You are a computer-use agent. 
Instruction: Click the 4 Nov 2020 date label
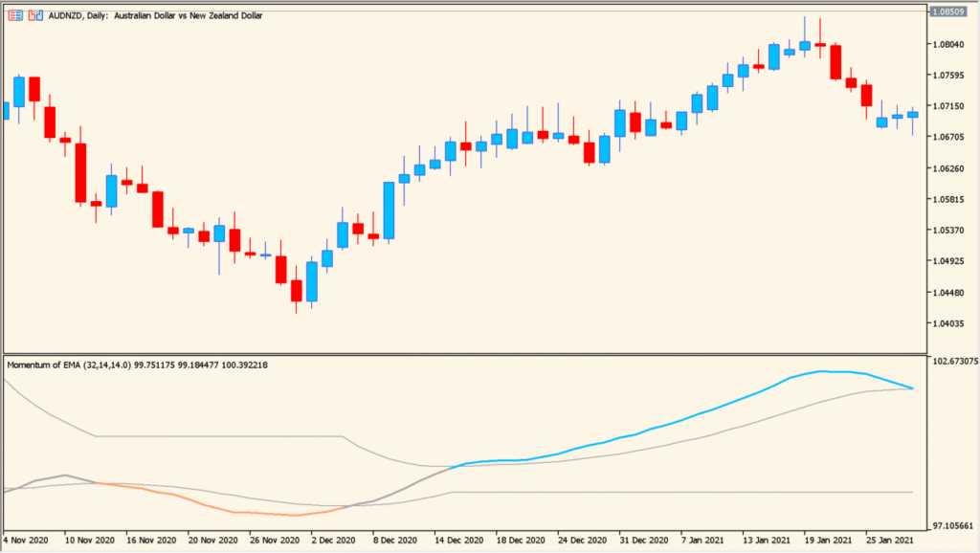[x=26, y=540]
